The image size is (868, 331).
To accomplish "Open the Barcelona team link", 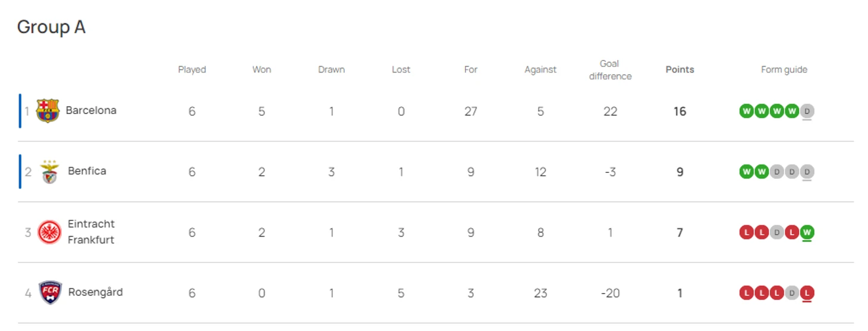I will click(x=91, y=111).
